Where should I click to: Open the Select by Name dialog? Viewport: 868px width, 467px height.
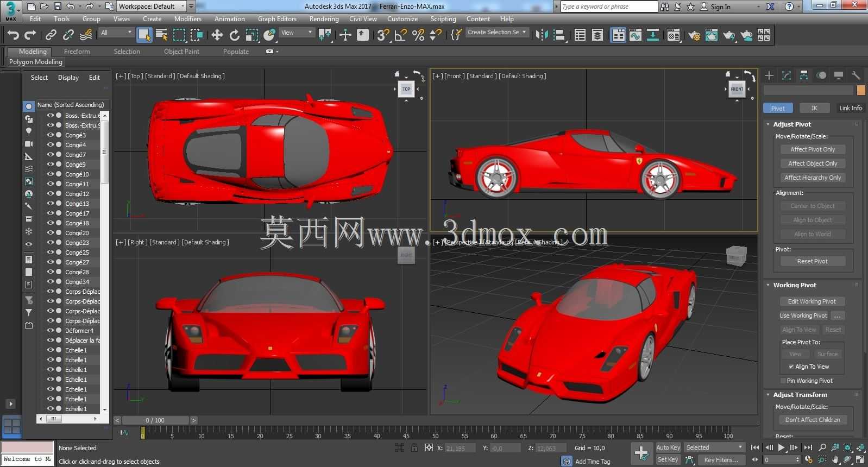click(x=161, y=35)
